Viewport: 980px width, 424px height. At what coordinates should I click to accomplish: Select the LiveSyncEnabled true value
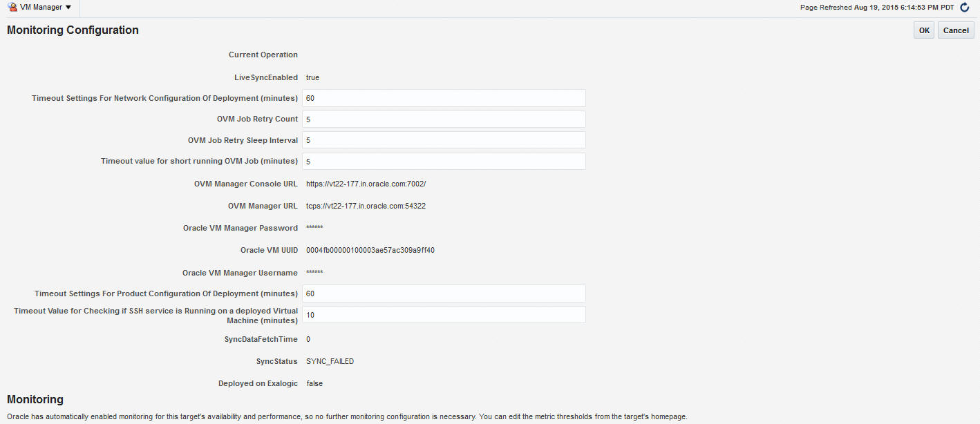pyautogui.click(x=312, y=77)
